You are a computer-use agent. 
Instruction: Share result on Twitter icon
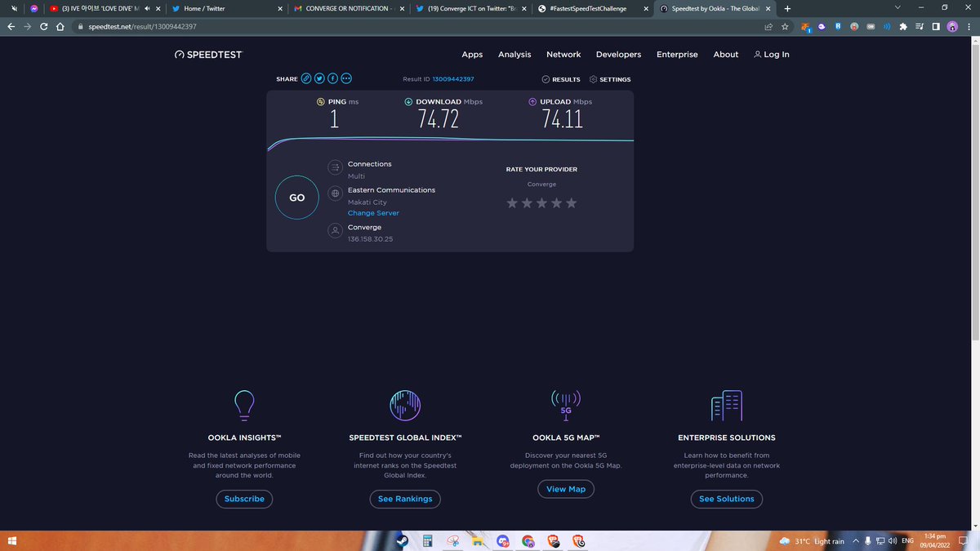point(319,79)
